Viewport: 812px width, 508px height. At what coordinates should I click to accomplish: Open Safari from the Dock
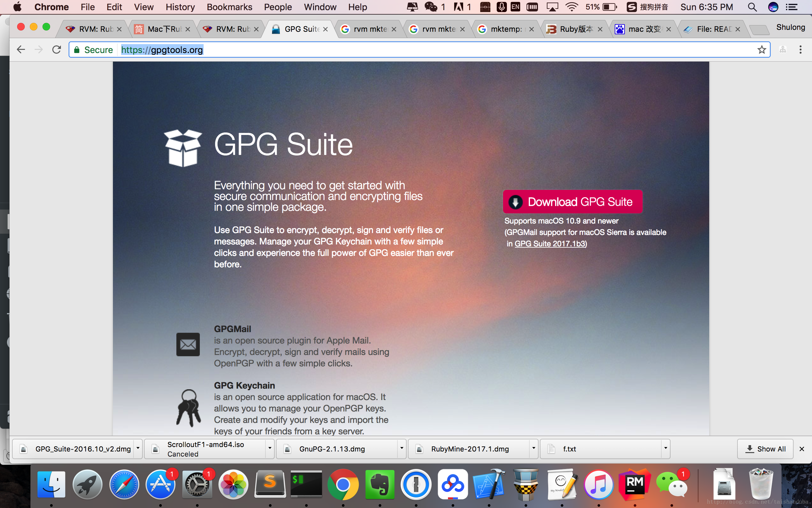[124, 484]
